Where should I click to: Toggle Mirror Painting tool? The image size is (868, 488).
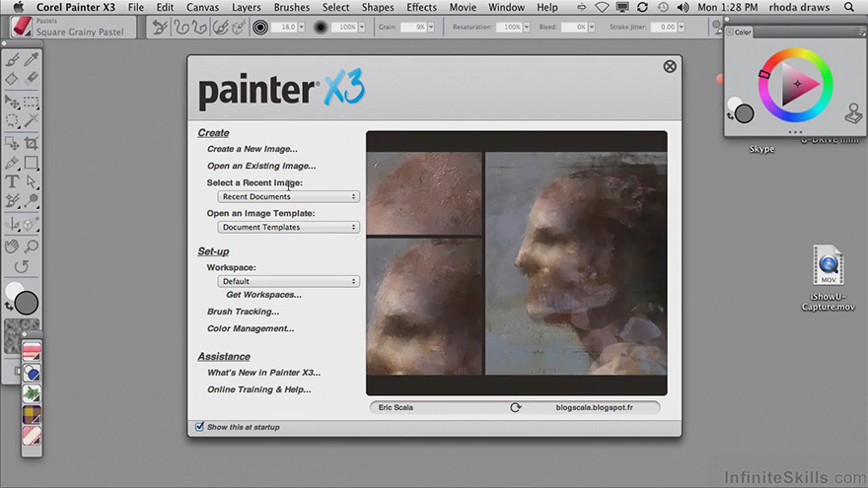(11, 225)
